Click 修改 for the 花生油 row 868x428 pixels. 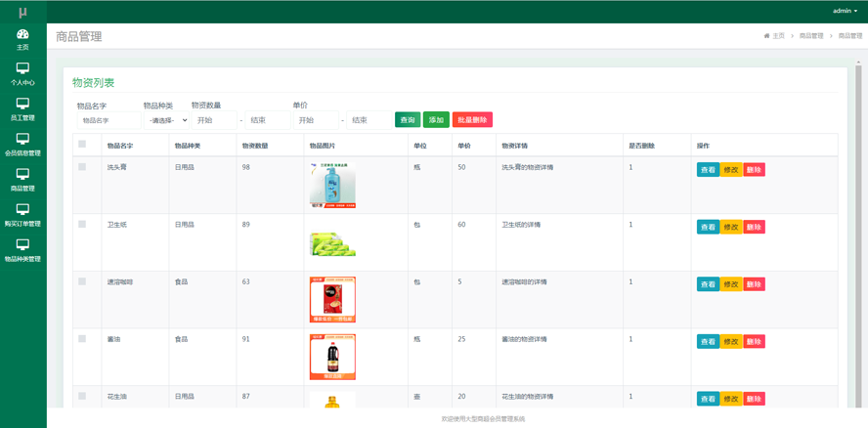click(x=731, y=399)
